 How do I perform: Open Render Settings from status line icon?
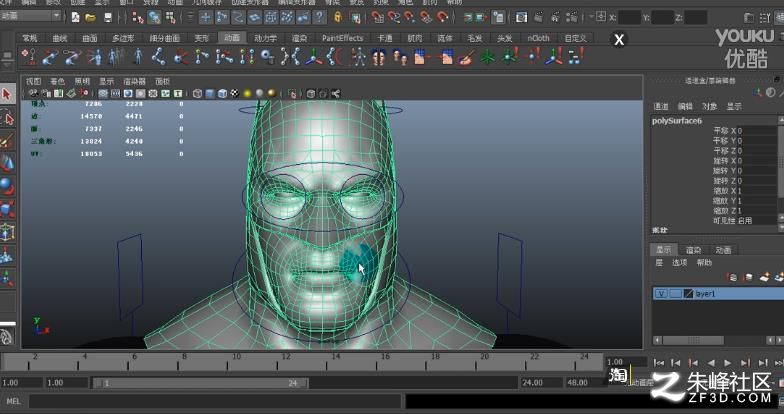tap(572, 18)
